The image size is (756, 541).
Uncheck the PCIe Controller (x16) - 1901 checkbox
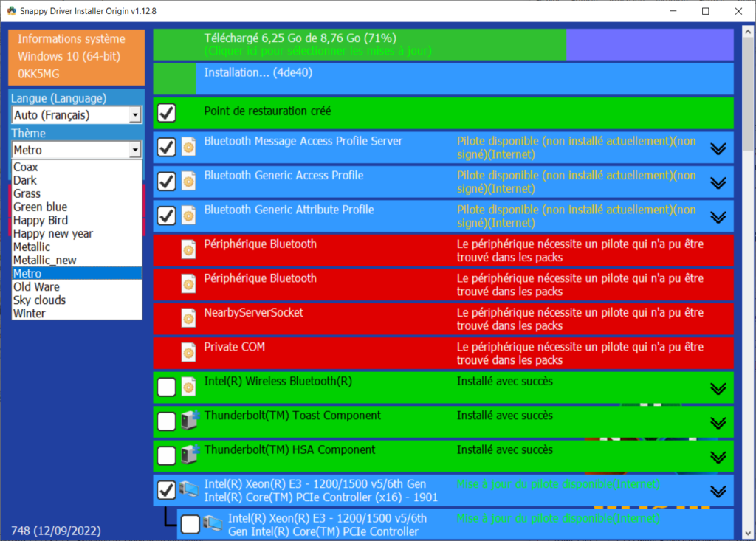(167, 490)
